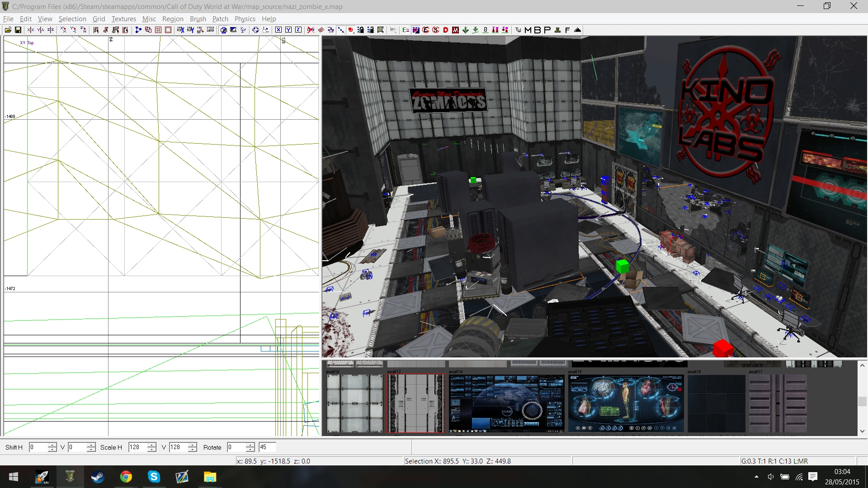Click the Tex rotate 90 icon

click(200, 30)
